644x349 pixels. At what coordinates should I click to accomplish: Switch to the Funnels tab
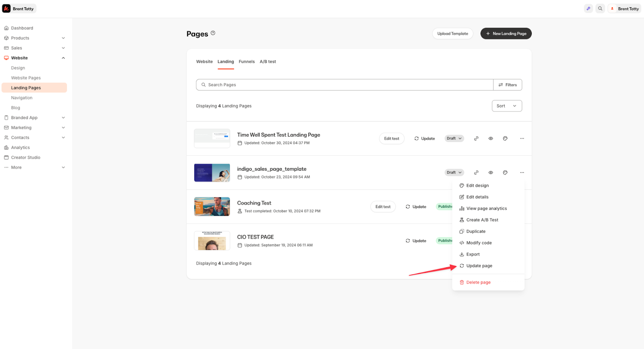(247, 62)
